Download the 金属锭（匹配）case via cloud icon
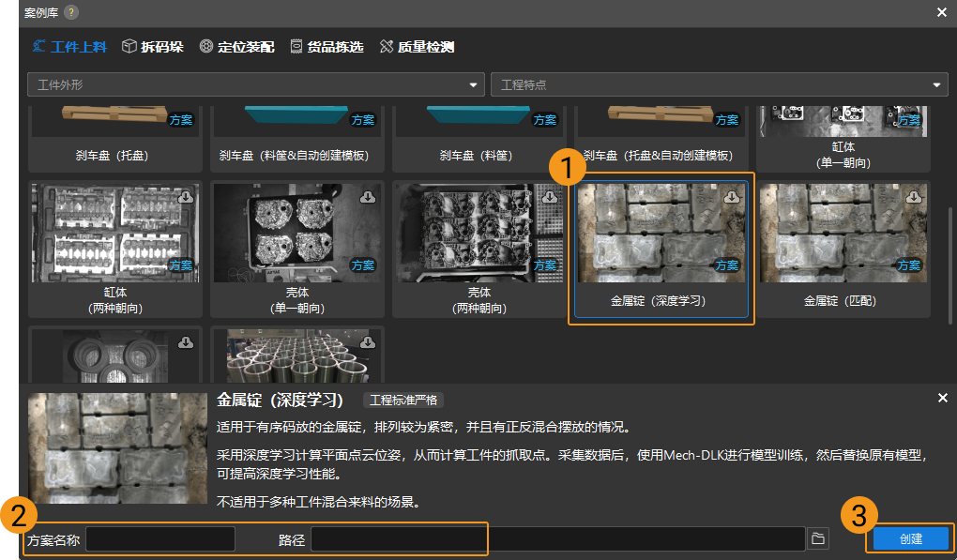This screenshot has width=957, height=560. [914, 197]
